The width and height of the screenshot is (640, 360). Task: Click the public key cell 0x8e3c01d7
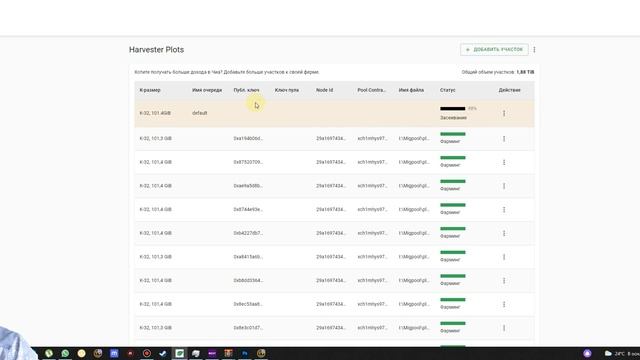[248, 328]
